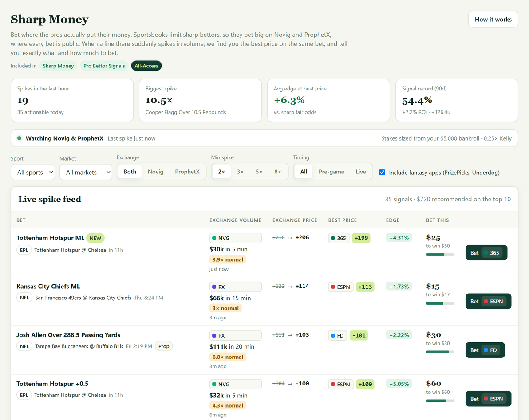Click the ESPN sportsbook badge in Tottenham +0.5 best price
This screenshot has height=420, width=529.
tap(341, 384)
